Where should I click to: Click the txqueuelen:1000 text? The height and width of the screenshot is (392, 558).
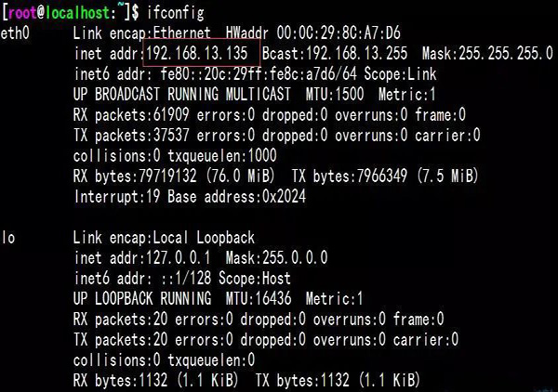[x=222, y=156]
